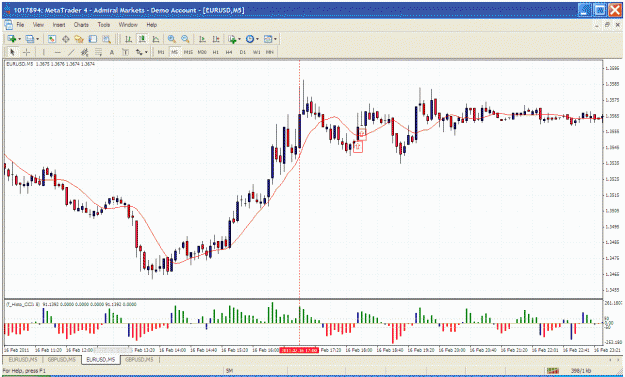Switch to D1 daily timeframe

[x=243, y=52]
